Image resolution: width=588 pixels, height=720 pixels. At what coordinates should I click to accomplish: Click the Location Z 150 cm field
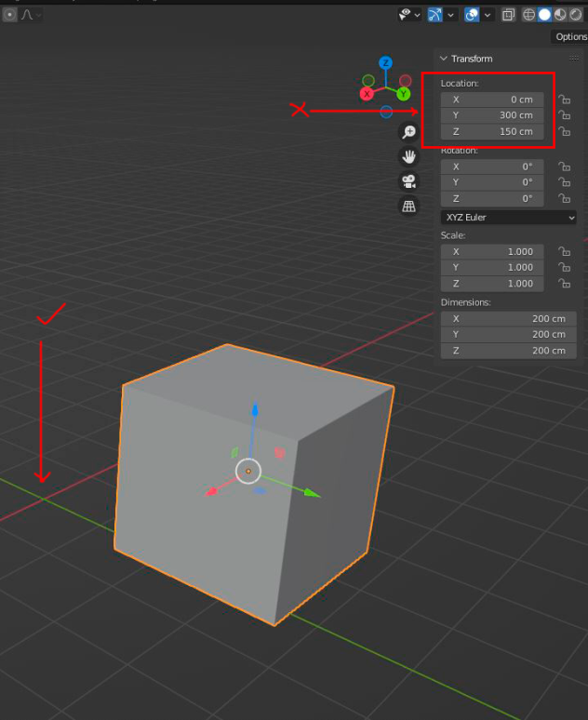tap(492, 132)
